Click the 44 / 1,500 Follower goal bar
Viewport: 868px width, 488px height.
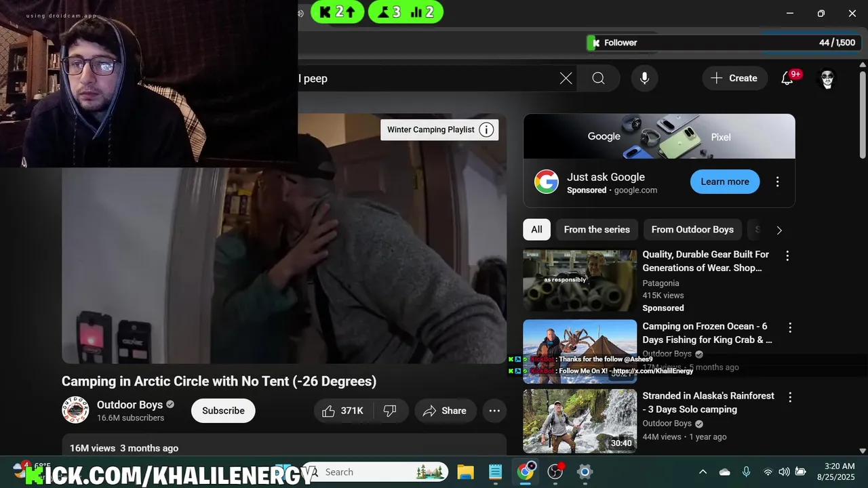click(x=724, y=43)
